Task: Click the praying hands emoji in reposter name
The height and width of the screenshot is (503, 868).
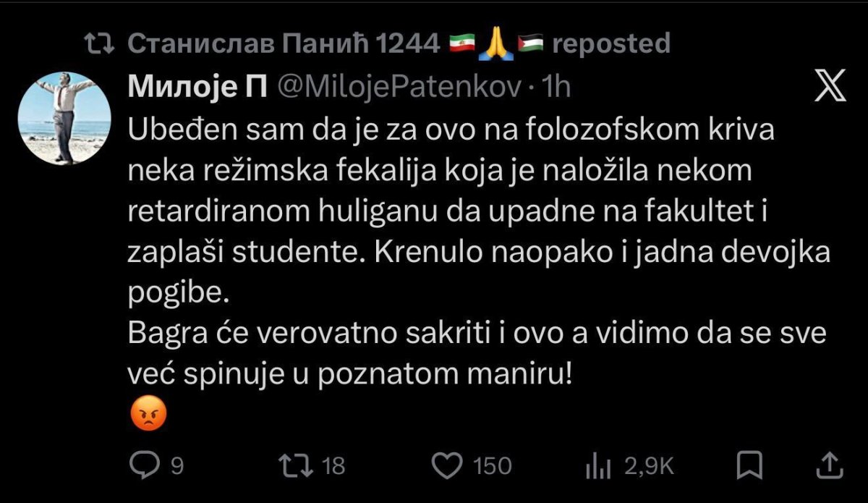Action: pyautogui.click(x=497, y=44)
